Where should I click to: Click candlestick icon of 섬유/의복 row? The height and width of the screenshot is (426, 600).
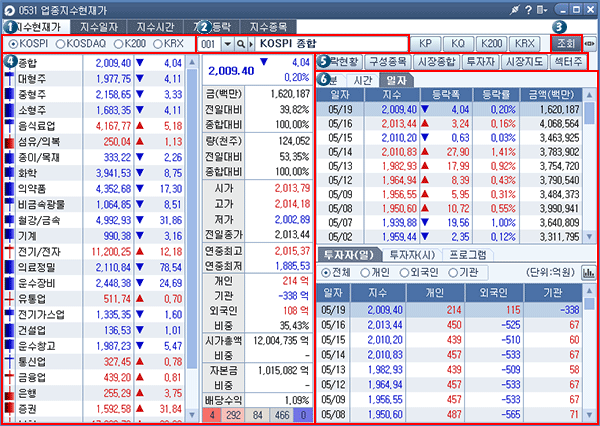[x=9, y=142]
